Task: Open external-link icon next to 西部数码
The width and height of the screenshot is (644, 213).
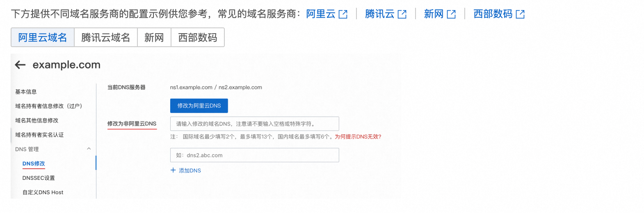Action: tap(520, 14)
